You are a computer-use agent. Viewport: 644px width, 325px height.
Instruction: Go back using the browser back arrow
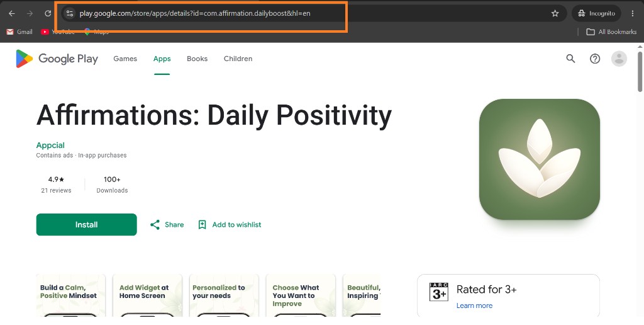(x=12, y=14)
